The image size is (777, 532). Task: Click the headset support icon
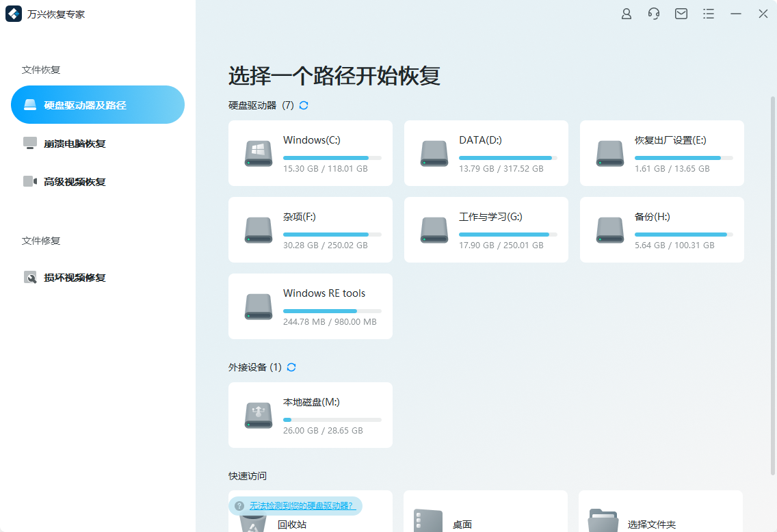(653, 13)
